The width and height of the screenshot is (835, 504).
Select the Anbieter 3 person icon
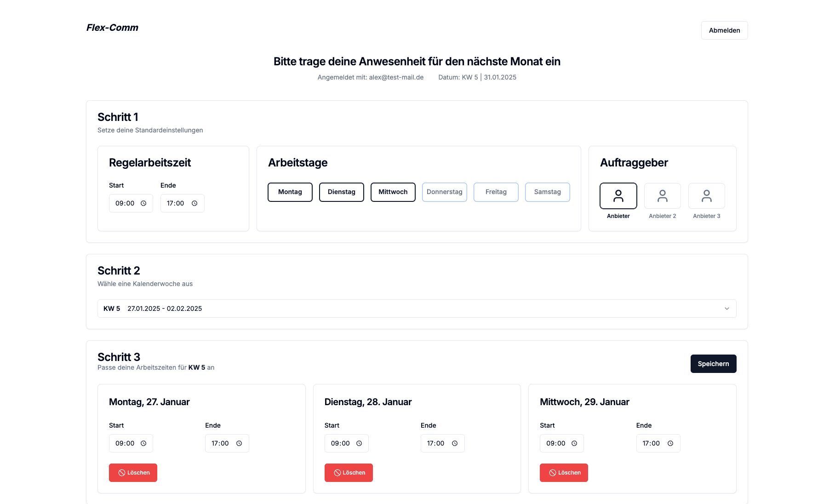706,196
